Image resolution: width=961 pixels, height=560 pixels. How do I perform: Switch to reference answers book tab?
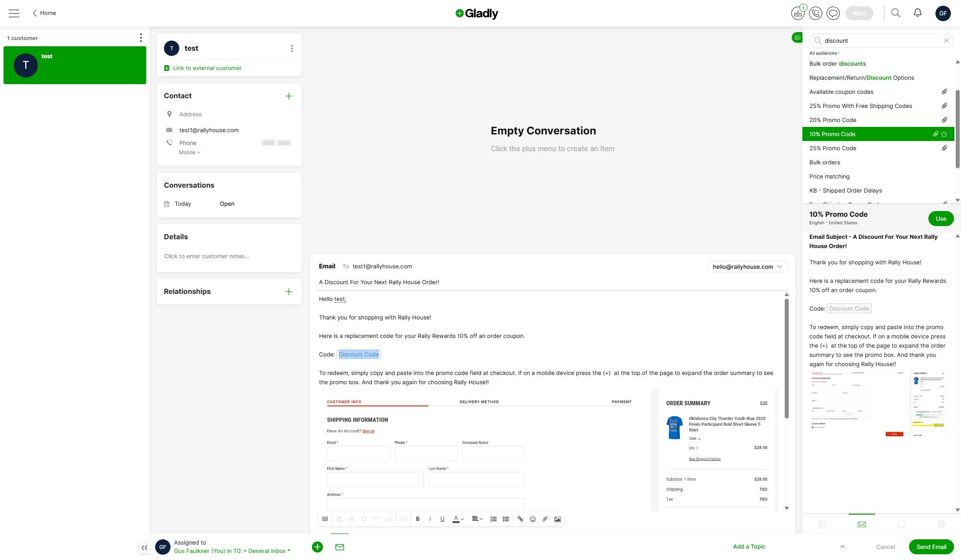[x=822, y=524]
